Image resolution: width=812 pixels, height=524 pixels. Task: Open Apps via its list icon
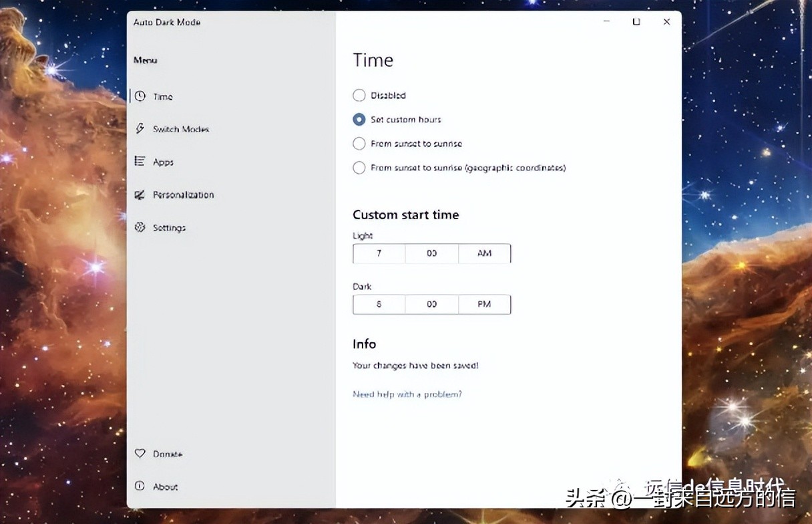coord(141,162)
